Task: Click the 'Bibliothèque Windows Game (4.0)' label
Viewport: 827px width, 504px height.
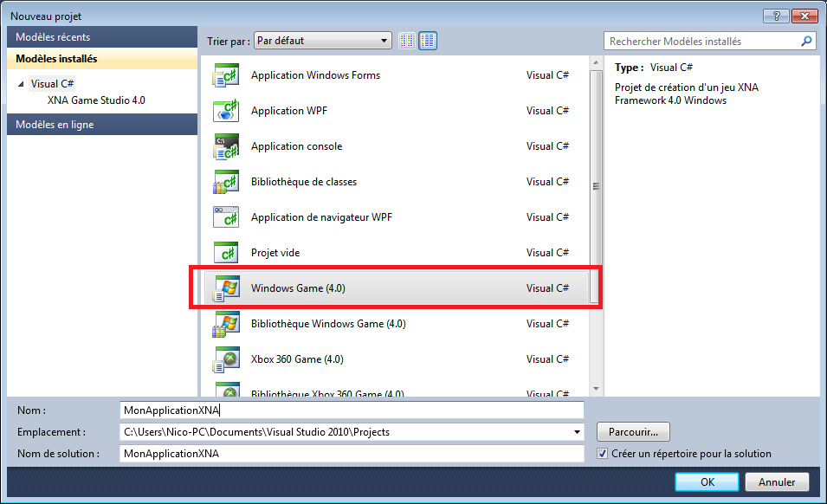Action: coord(328,324)
